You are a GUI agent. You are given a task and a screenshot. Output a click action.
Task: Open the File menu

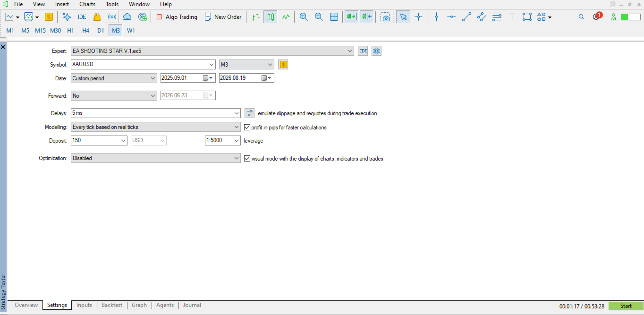(18, 4)
